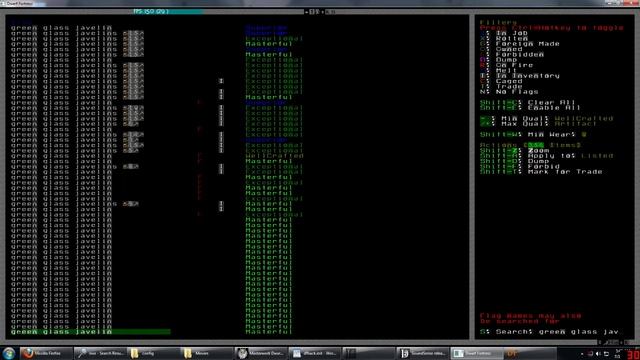This screenshot has width=640, height=360.
Task: Choose Mark for Trade action
Action: click(541, 171)
